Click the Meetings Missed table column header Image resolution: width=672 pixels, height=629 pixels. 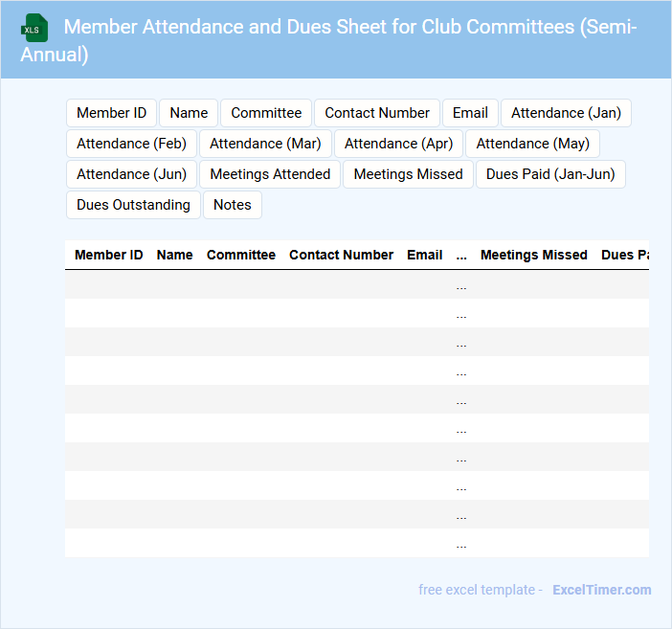533,255
